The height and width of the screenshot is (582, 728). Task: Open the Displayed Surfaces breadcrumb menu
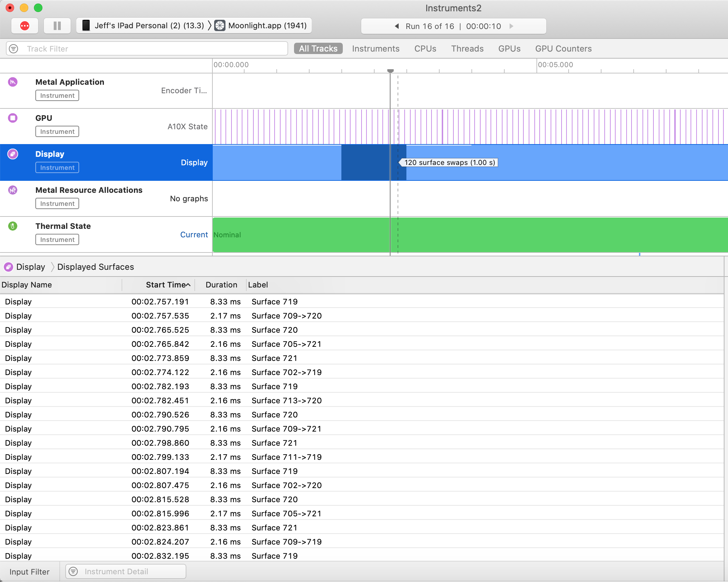click(95, 267)
